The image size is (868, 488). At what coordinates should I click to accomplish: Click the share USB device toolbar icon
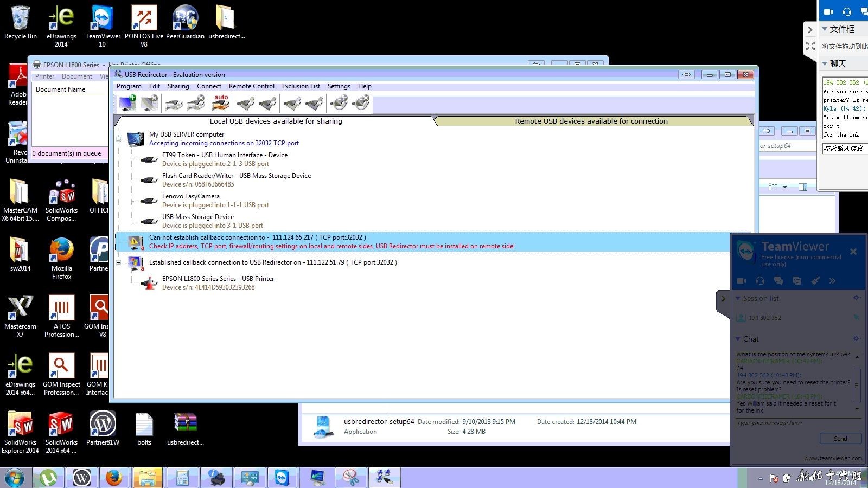point(174,102)
